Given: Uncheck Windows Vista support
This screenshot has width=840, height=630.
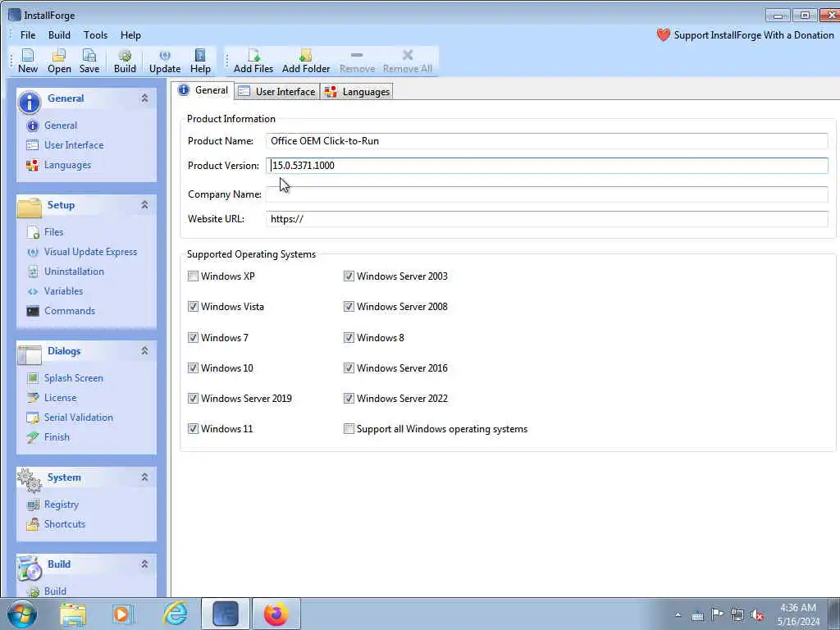Looking at the screenshot, I should [193, 307].
